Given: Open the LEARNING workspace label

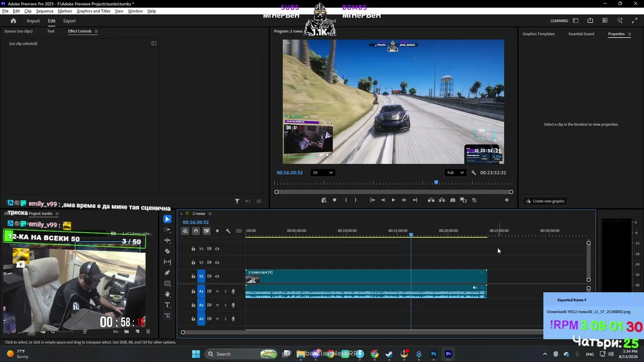Looking at the screenshot, I should point(559,21).
